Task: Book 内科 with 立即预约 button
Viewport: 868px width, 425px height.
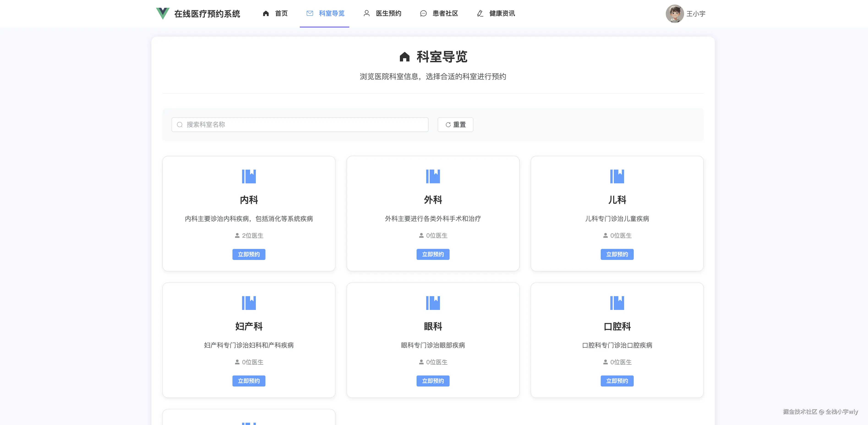Action: 249,254
